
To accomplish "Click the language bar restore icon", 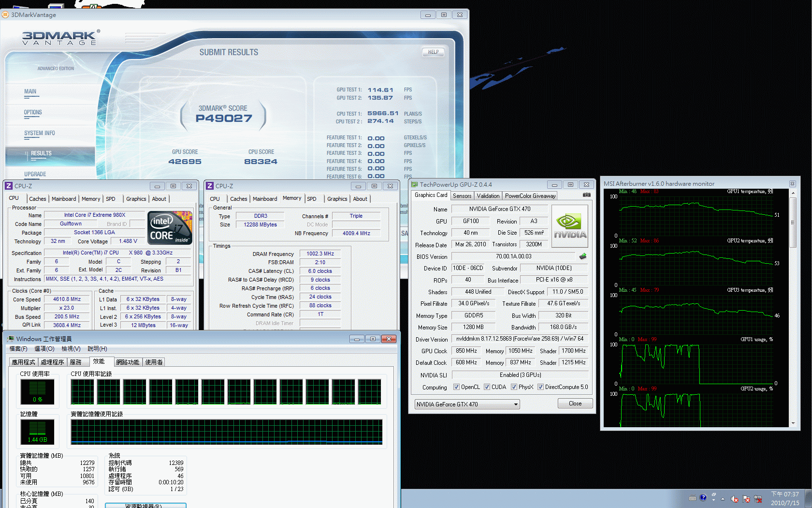I will click(x=714, y=494).
